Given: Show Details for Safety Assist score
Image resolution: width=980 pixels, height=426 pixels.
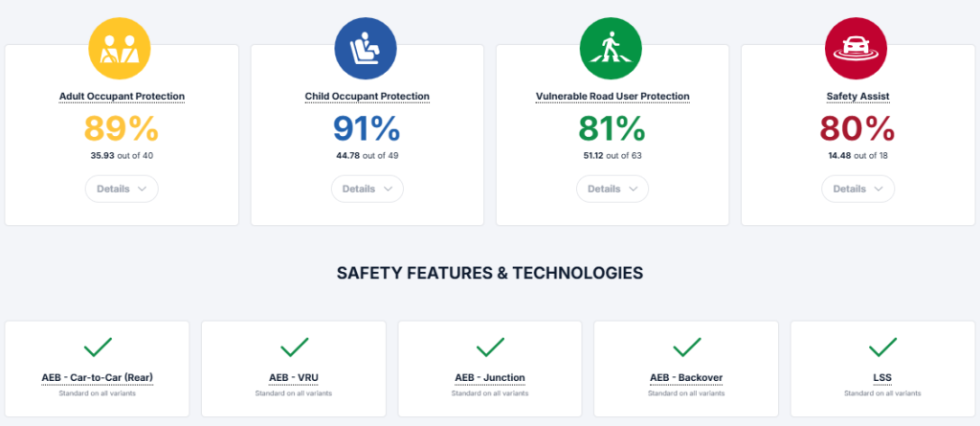Looking at the screenshot, I should point(857,189).
